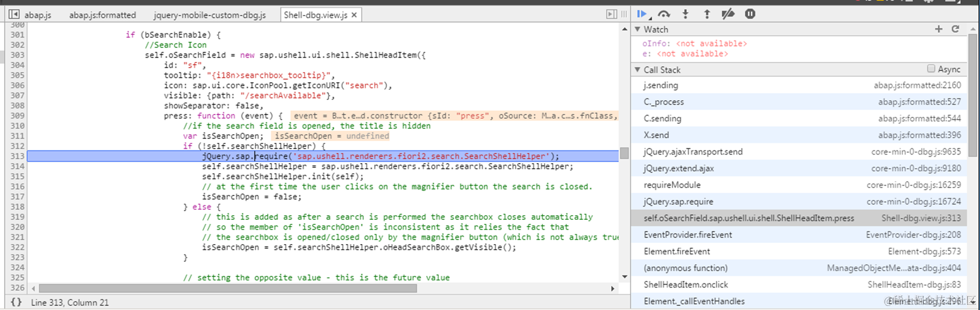This screenshot has width=980, height=310.
Task: Step into next function call
Action: (x=686, y=14)
